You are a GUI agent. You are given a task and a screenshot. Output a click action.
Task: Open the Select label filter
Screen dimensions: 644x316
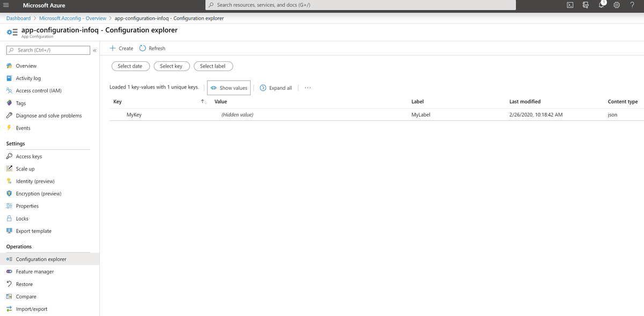(x=213, y=66)
